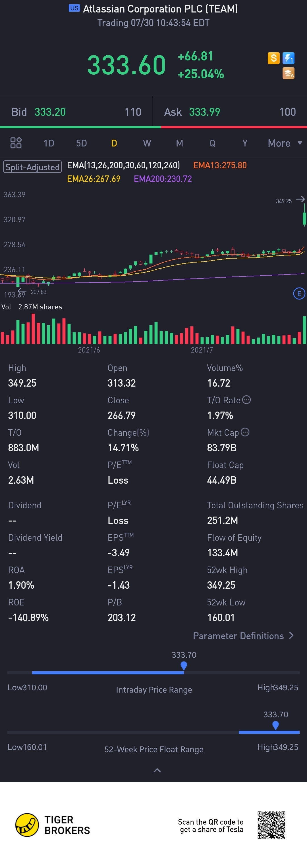Tap the Flow of Equity 133.4M value
The height and width of the screenshot is (868, 307).
click(x=223, y=553)
